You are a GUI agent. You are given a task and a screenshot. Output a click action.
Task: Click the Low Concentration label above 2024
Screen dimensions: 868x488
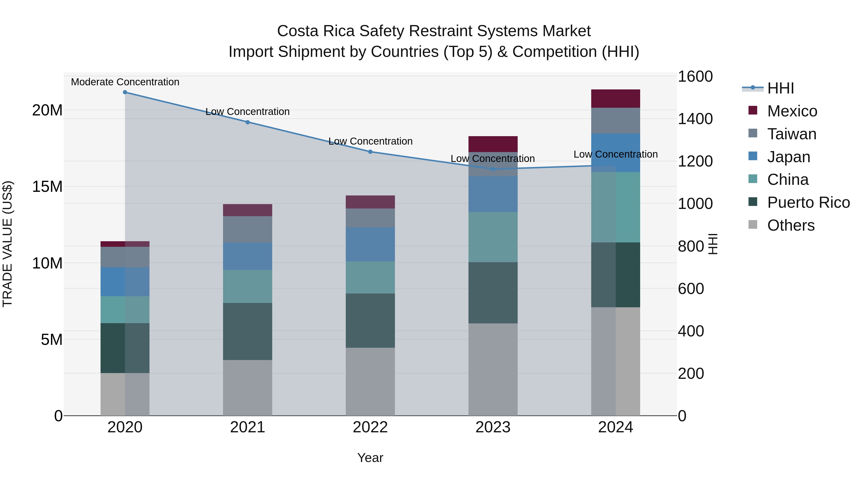[x=616, y=154]
